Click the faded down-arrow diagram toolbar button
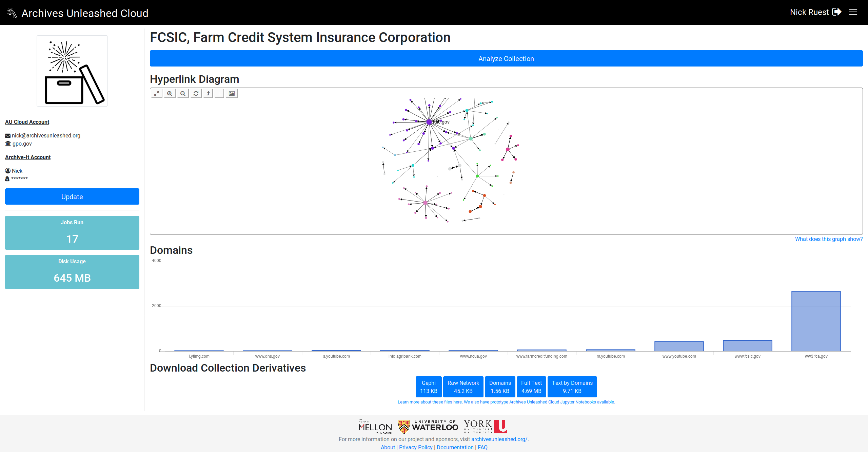The image size is (868, 452). (x=219, y=93)
